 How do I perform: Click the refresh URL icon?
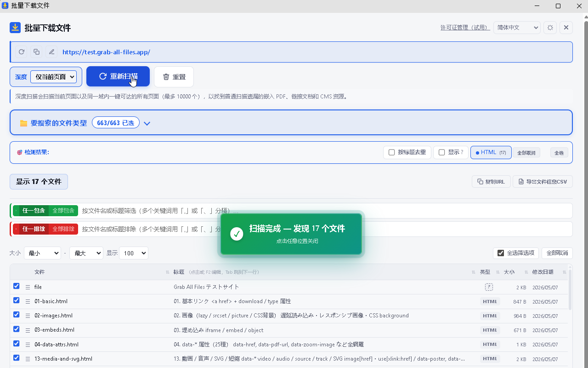pos(22,52)
